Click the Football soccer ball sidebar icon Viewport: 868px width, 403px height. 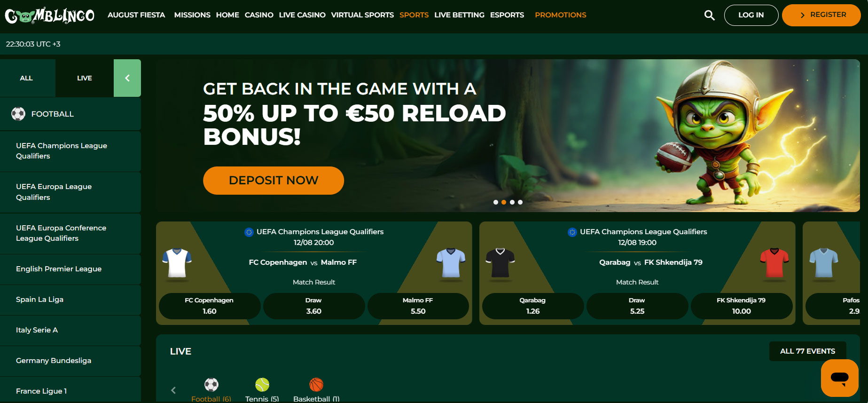(x=18, y=114)
